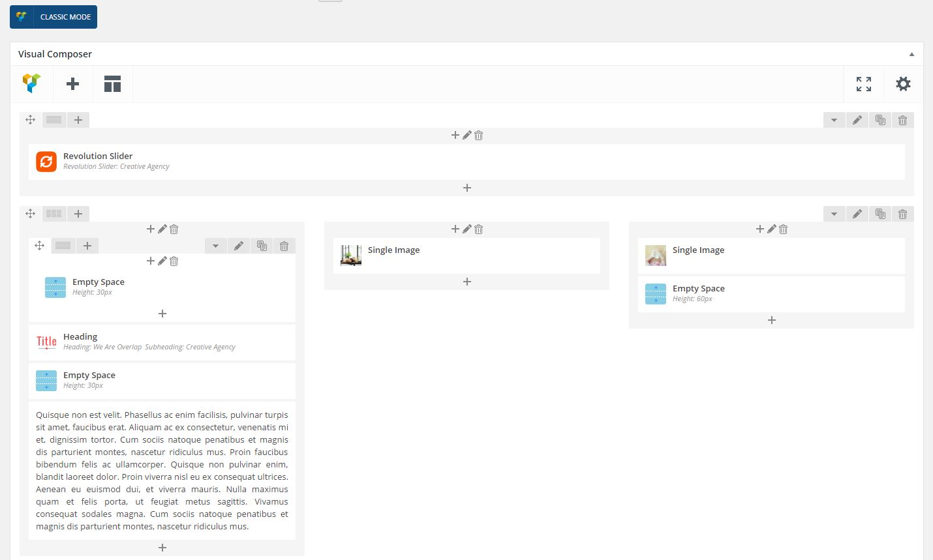Screen dimensions: 933x560
Task: Collapse the inner row with Empty Space
Action: pos(215,246)
